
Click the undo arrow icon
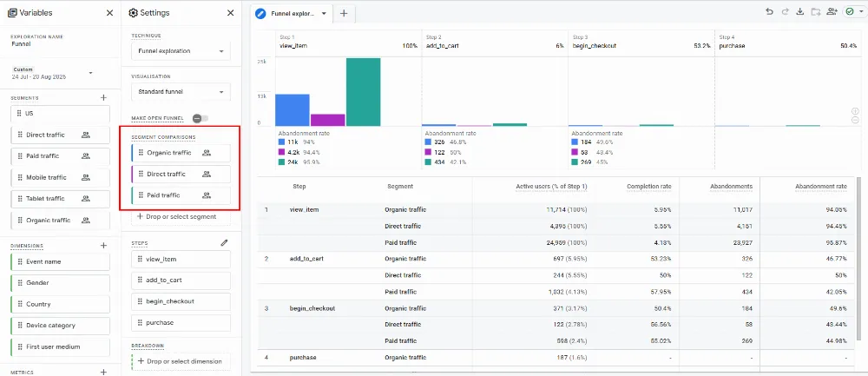point(769,11)
